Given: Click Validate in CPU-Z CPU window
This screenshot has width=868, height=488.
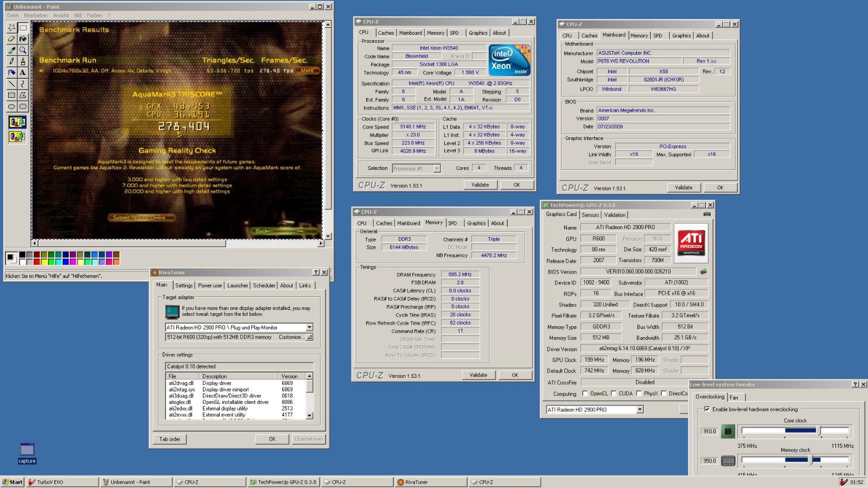Looking at the screenshot, I should [480, 185].
